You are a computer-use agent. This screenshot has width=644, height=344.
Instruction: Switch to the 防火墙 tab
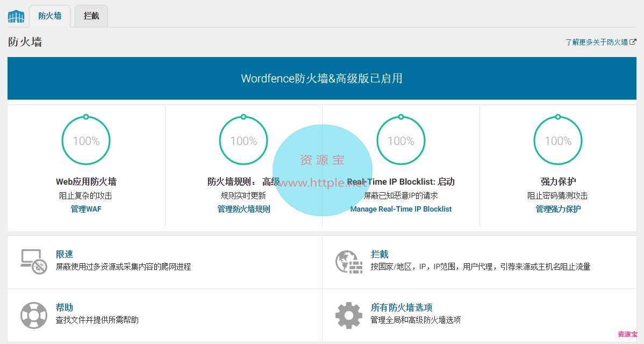click(49, 16)
